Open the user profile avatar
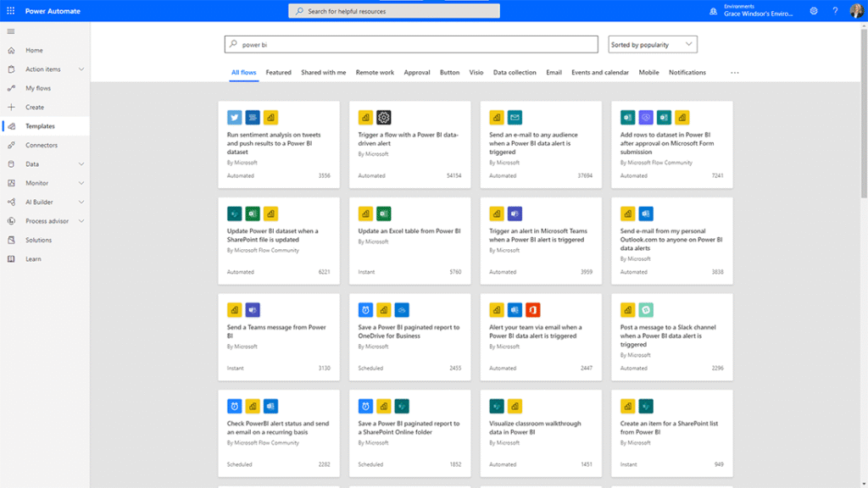The height and width of the screenshot is (488, 868). [x=855, y=11]
